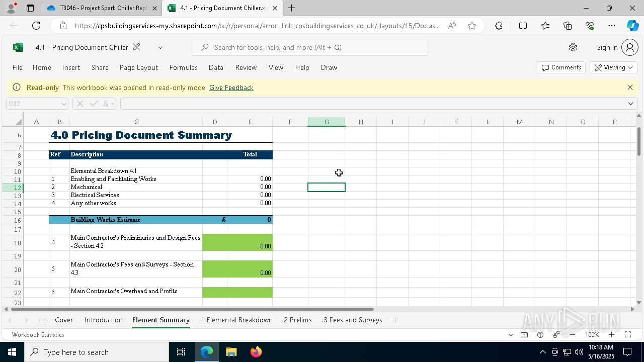The width and height of the screenshot is (644, 362).
Task: Open Browser essentials heart icon
Action: [x=590, y=26]
